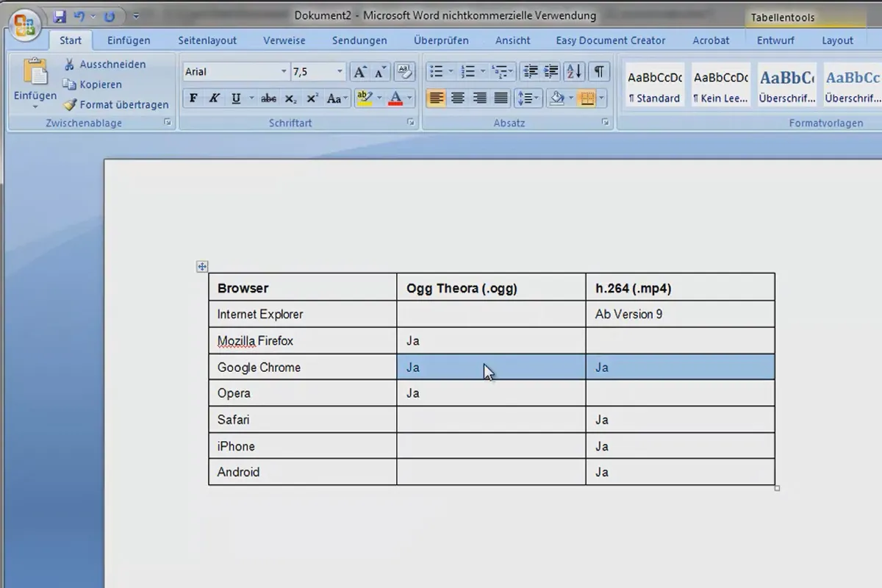Open the Sendungen tab
Image resolution: width=882 pixels, height=588 pixels.
coord(359,40)
